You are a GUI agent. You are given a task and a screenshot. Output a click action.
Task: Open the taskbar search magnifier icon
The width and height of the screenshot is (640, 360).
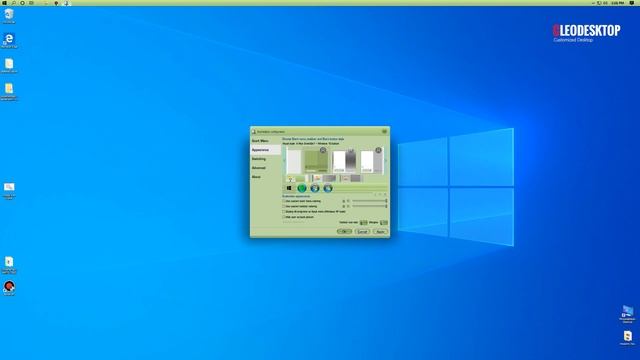tap(13, 3)
